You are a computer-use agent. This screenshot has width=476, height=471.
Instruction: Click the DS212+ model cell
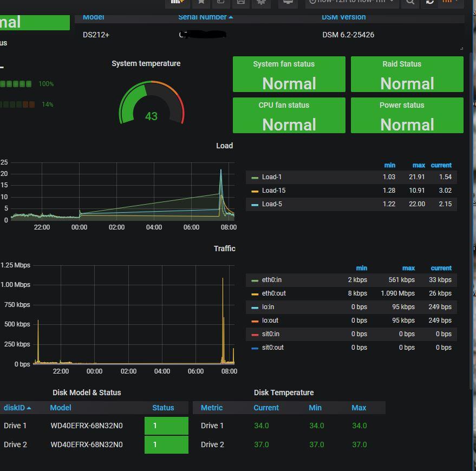96,35
